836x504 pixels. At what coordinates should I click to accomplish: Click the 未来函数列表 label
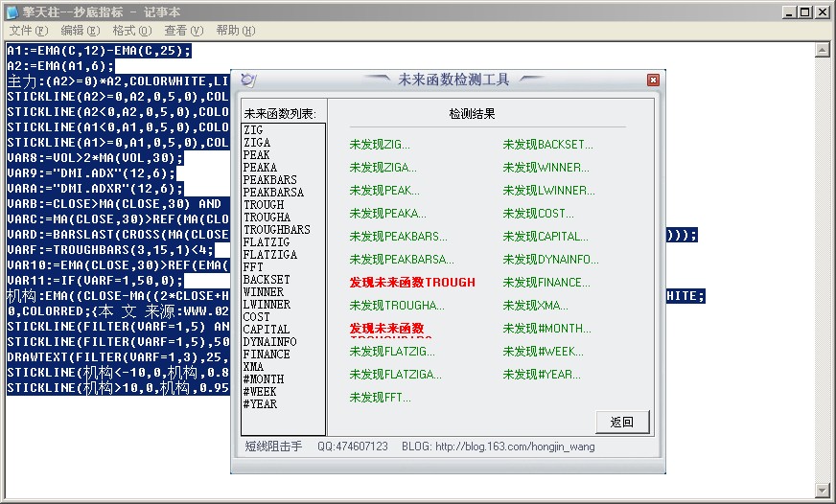(x=280, y=113)
